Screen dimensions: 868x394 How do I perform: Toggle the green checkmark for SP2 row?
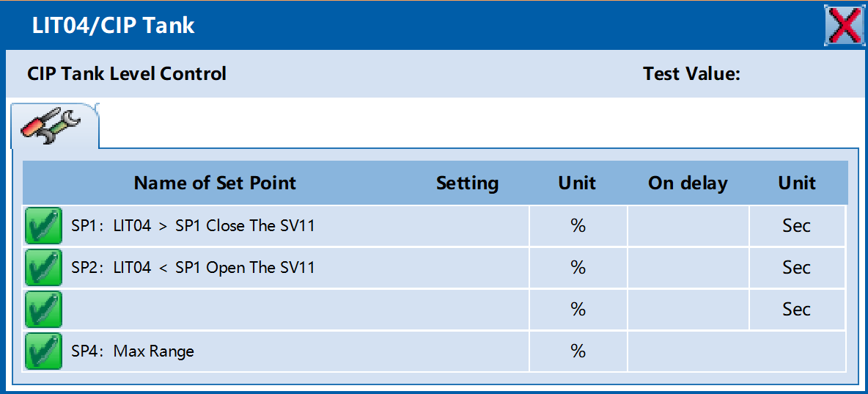[x=43, y=268]
